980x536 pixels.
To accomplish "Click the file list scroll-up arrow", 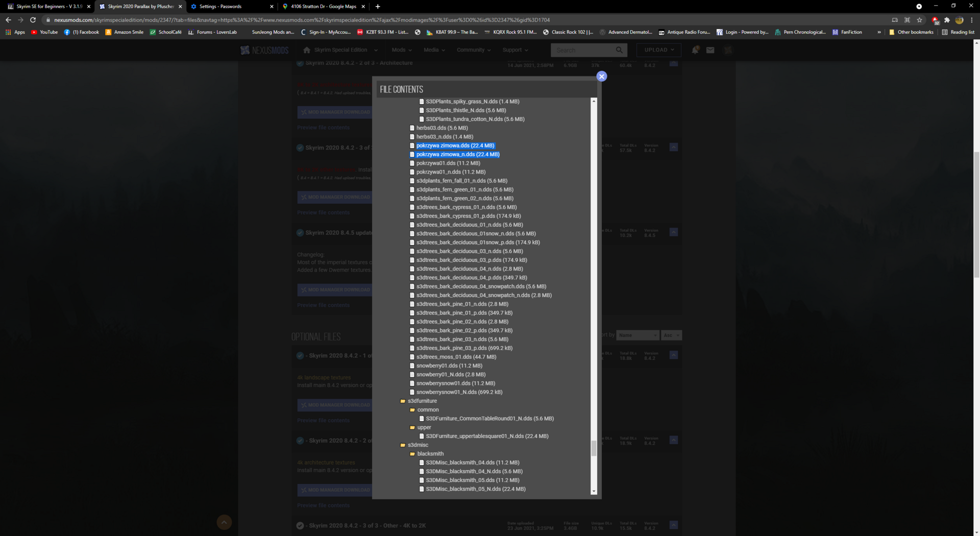I will tap(594, 101).
